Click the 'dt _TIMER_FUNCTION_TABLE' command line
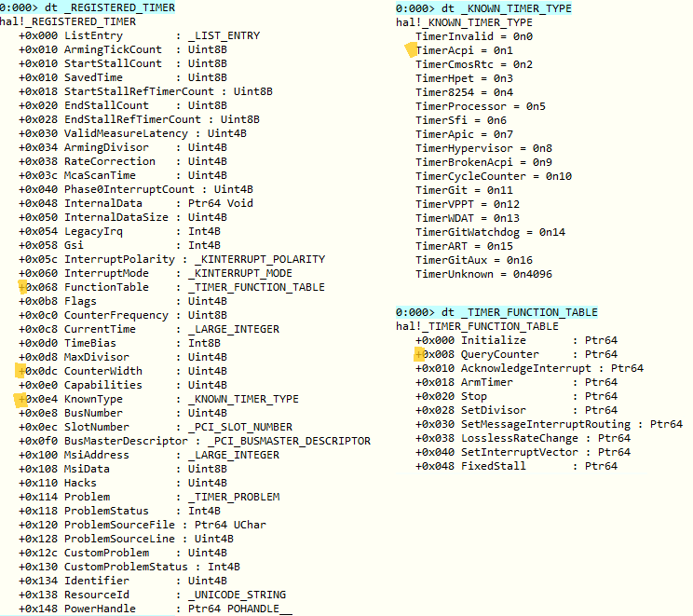This screenshot has width=693, height=616. pyautogui.click(x=496, y=312)
